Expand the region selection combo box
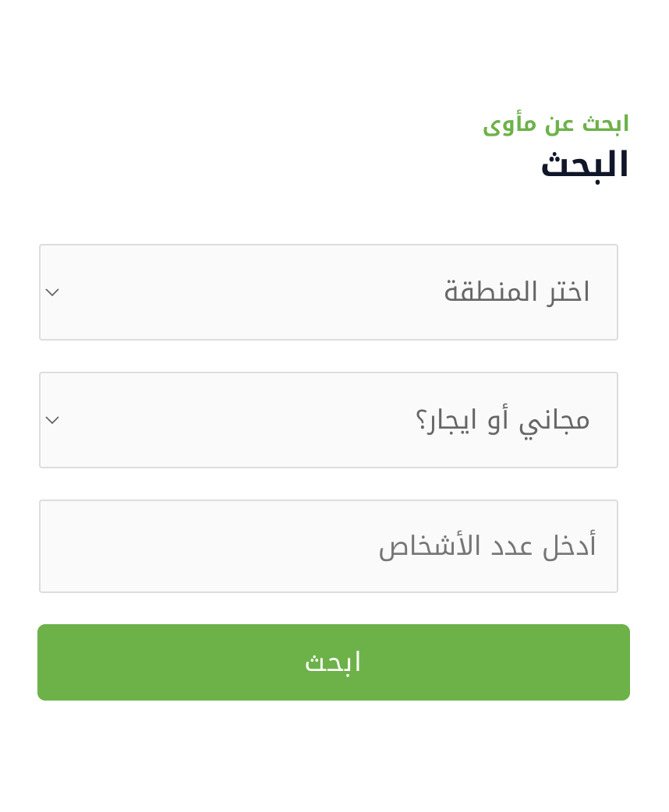 [328, 292]
